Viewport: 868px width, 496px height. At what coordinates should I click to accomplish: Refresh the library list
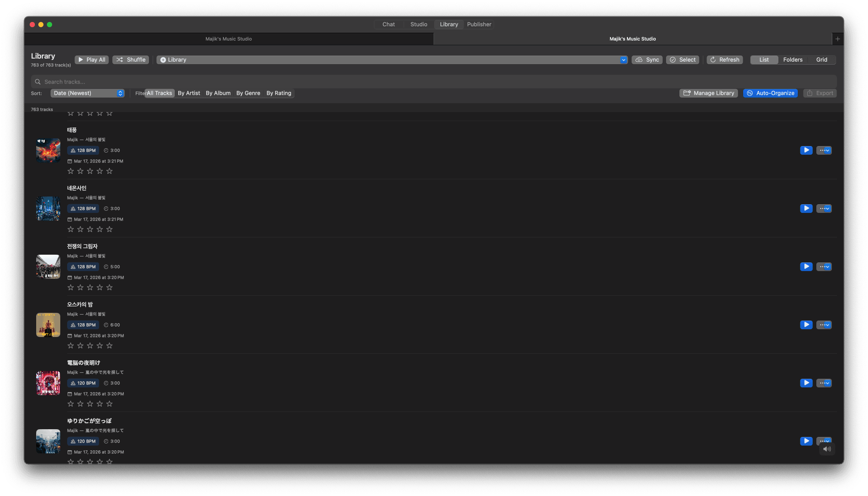coord(725,60)
